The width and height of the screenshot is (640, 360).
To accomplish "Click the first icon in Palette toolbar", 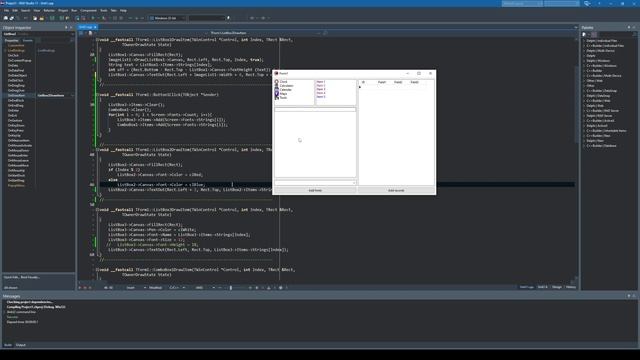I will [x=584, y=34].
